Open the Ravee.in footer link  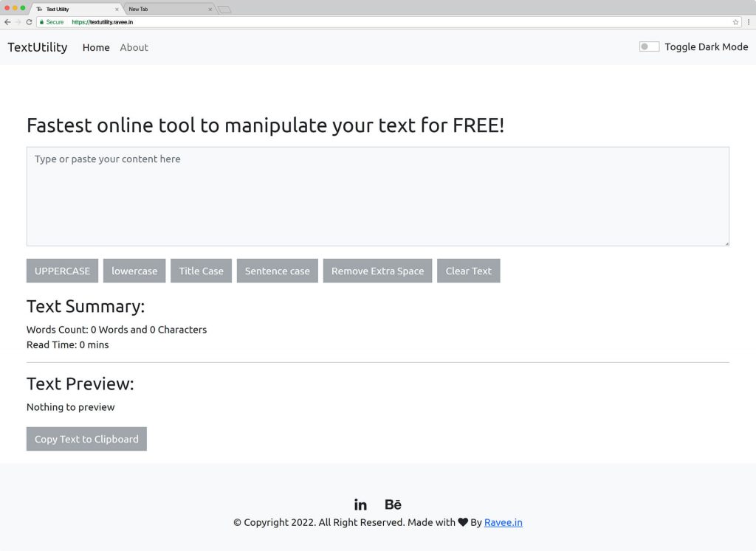coord(503,522)
